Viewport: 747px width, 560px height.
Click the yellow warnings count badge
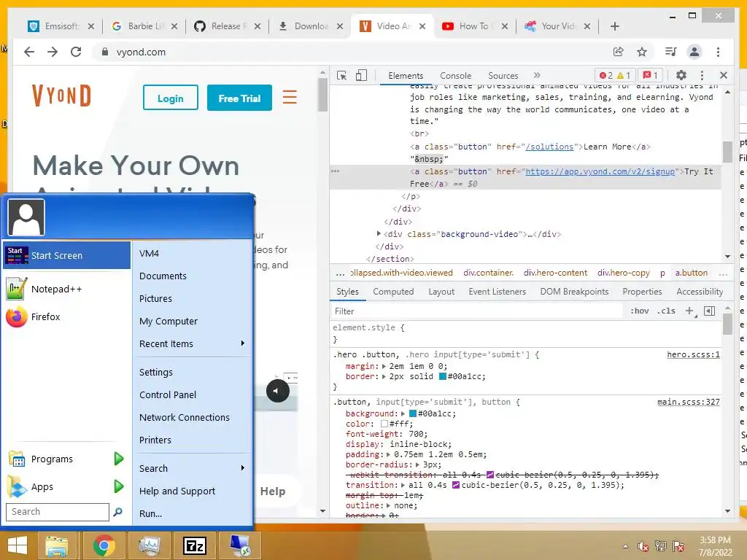click(624, 75)
